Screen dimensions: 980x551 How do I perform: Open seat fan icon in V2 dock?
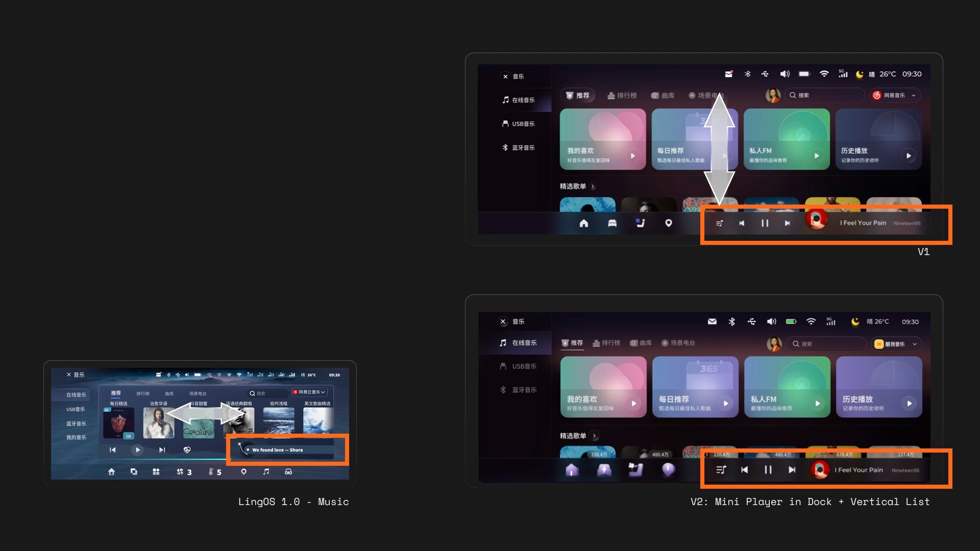[x=636, y=469]
